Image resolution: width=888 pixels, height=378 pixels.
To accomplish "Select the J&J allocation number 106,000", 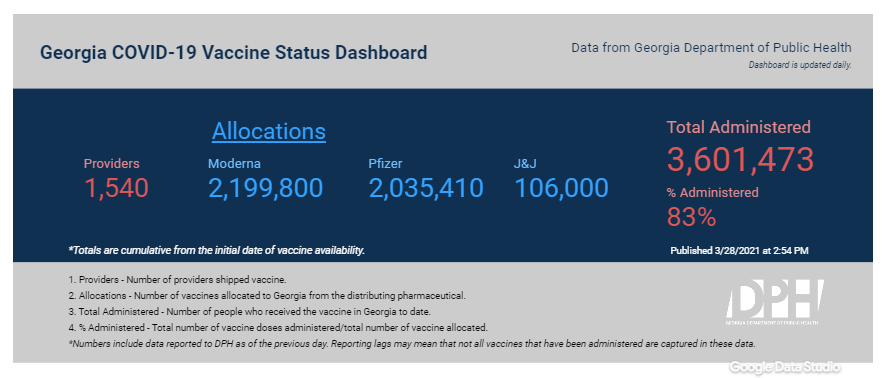I will pyautogui.click(x=562, y=188).
